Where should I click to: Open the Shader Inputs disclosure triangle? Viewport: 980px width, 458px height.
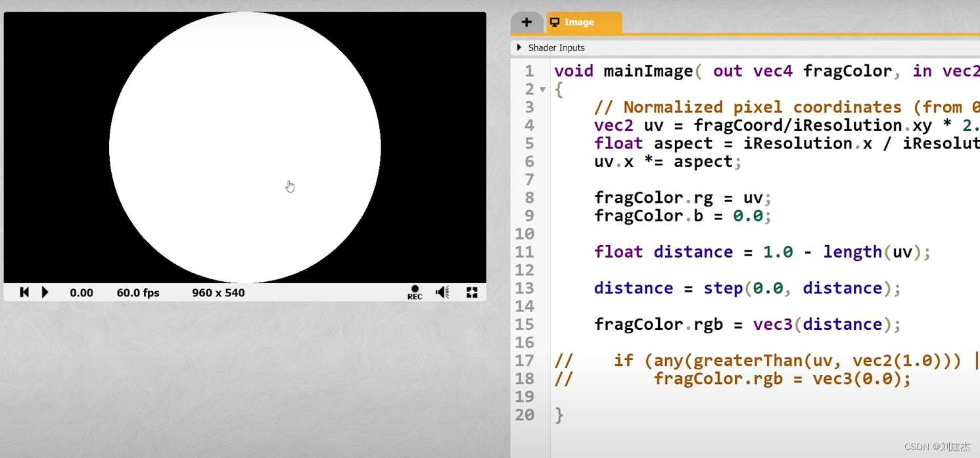tap(518, 47)
